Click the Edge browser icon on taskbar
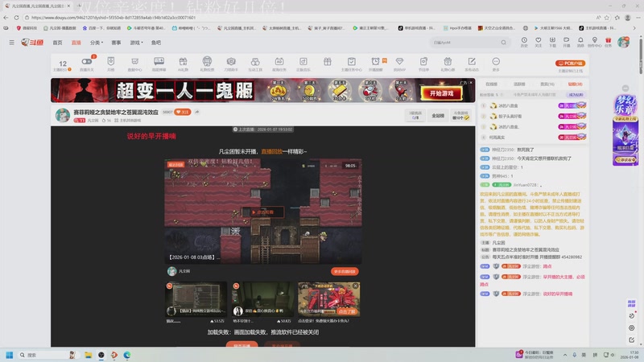The height and width of the screenshot is (362, 644). pos(127,355)
